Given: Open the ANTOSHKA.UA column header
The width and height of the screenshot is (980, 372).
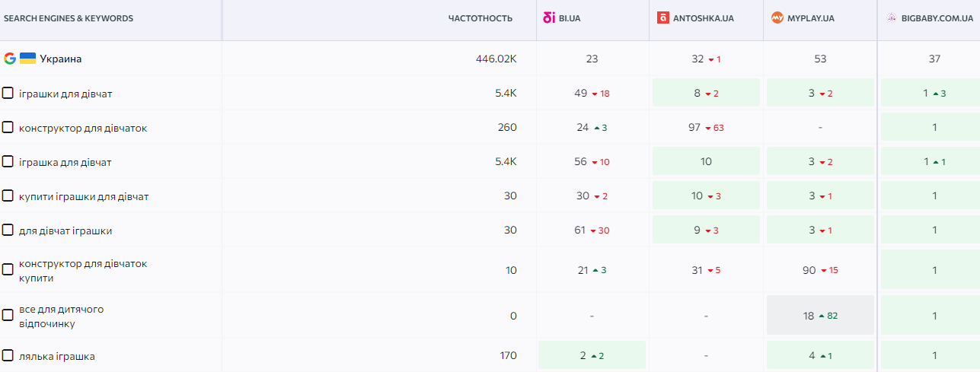Looking at the screenshot, I should 703,18.
